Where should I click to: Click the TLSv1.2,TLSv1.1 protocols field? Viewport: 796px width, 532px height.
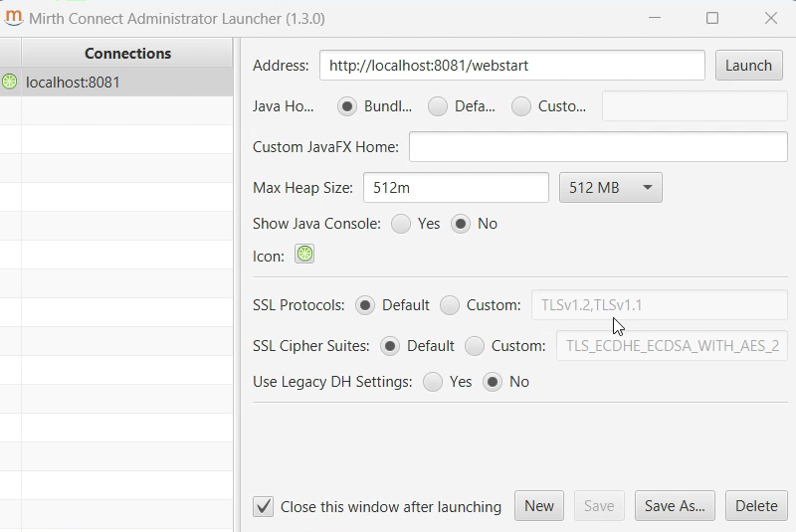[660, 305]
